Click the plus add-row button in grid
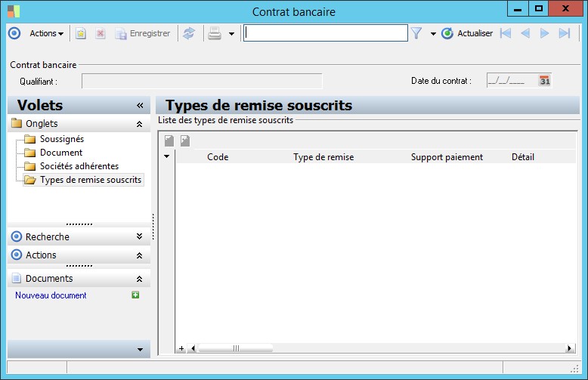 [x=181, y=348]
